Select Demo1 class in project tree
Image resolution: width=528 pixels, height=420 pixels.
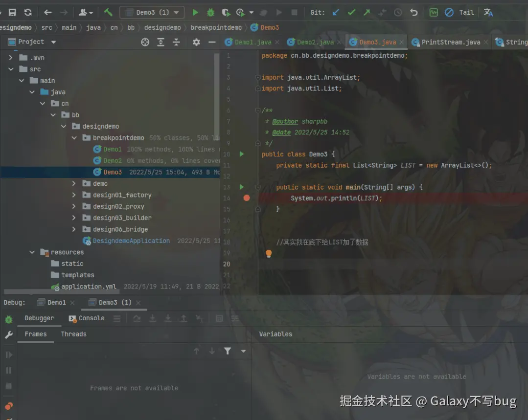click(x=112, y=149)
